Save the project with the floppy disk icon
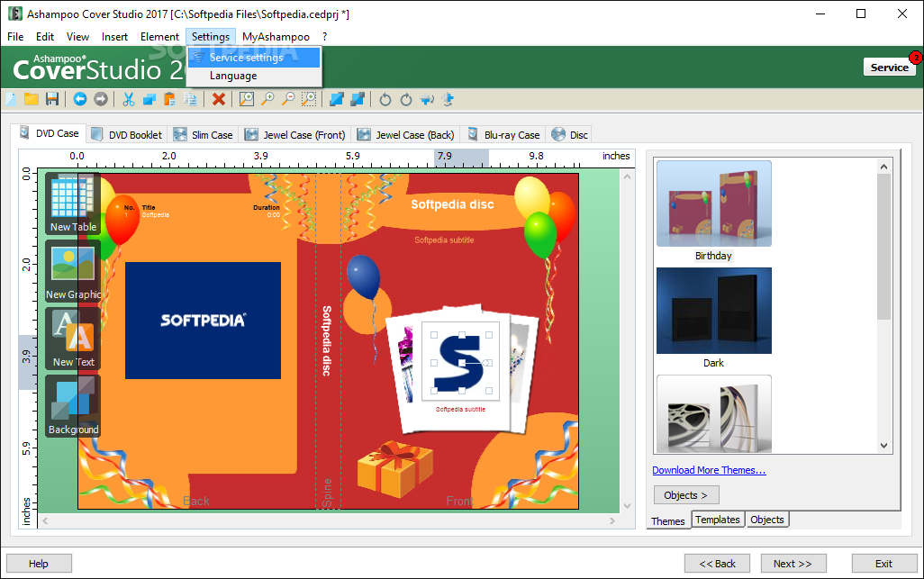 52,99
